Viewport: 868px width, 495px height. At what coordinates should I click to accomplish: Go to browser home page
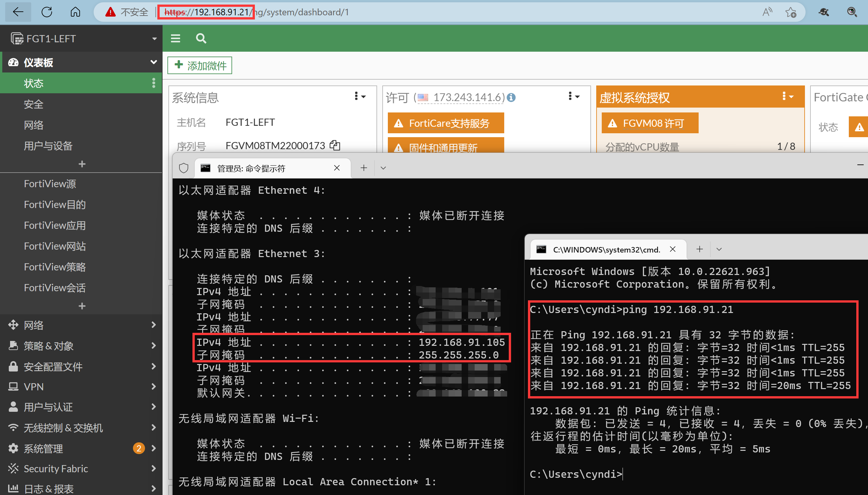click(x=75, y=12)
